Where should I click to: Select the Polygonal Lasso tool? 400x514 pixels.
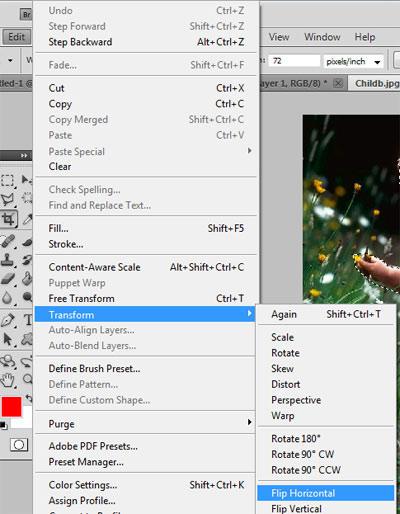[x=8, y=199]
